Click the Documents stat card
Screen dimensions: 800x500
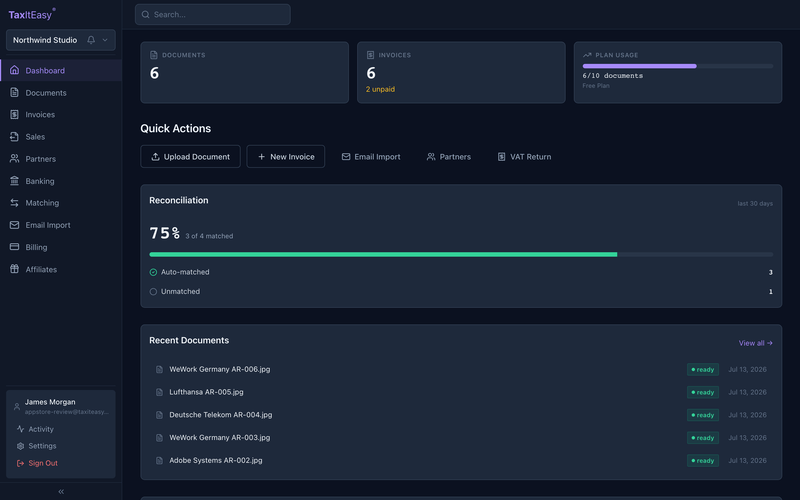[x=244, y=72]
